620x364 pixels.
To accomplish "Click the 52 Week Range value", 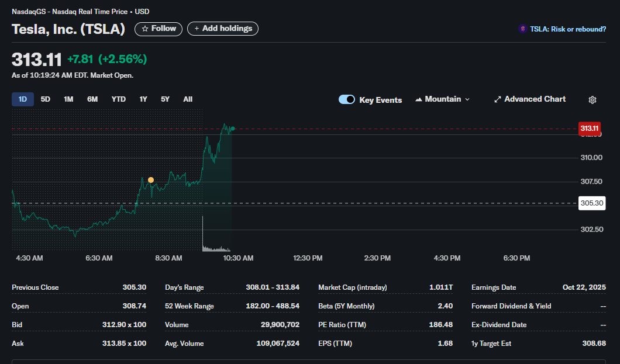I will tap(273, 306).
